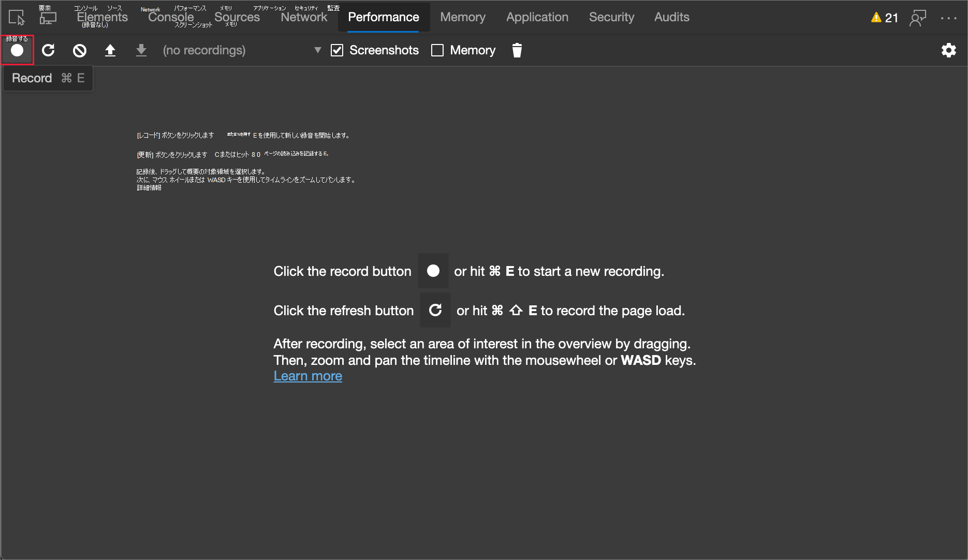Click 'Click the record button' text
Screen dimensions: 968x560
342,271
